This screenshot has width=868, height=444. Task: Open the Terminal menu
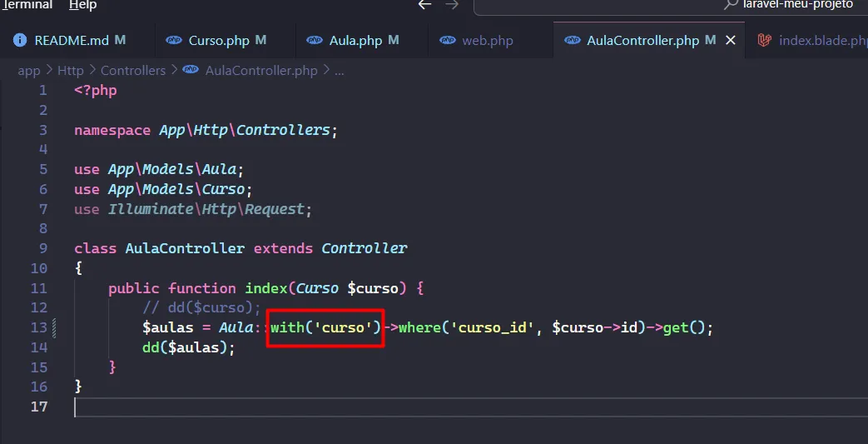(x=27, y=5)
